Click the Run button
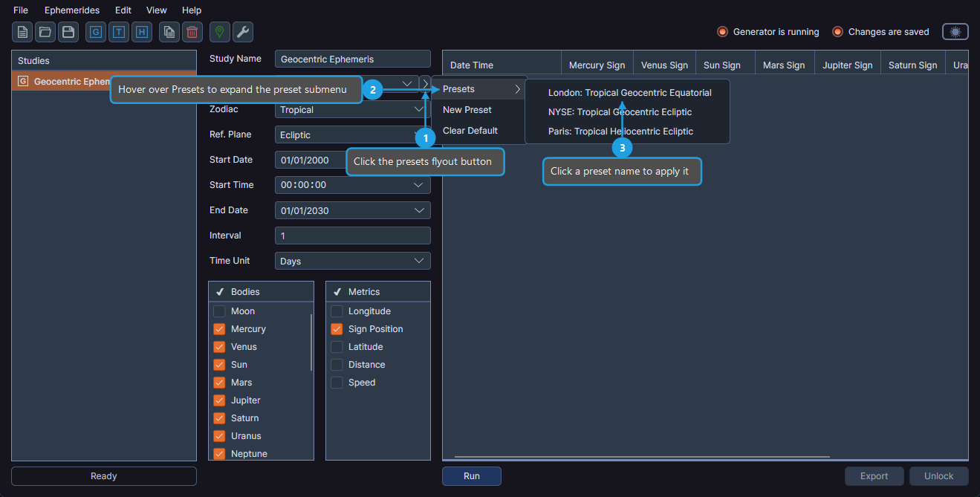The width and height of the screenshot is (980, 497). coord(471,475)
